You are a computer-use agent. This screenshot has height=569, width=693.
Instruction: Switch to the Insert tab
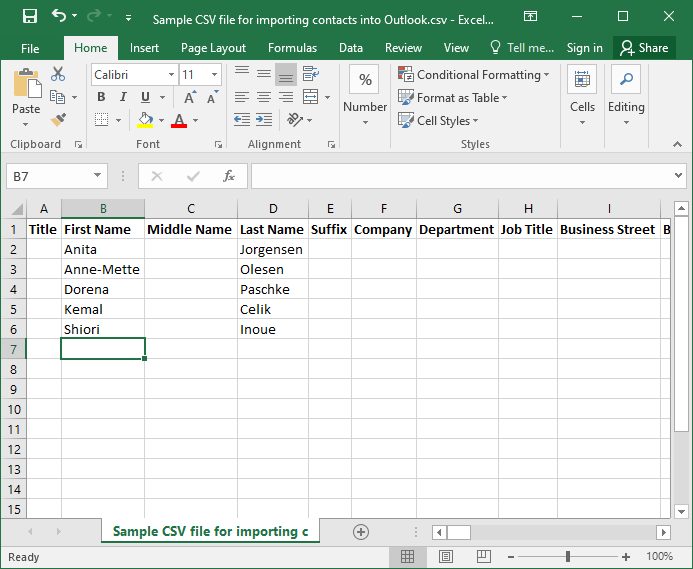click(144, 48)
